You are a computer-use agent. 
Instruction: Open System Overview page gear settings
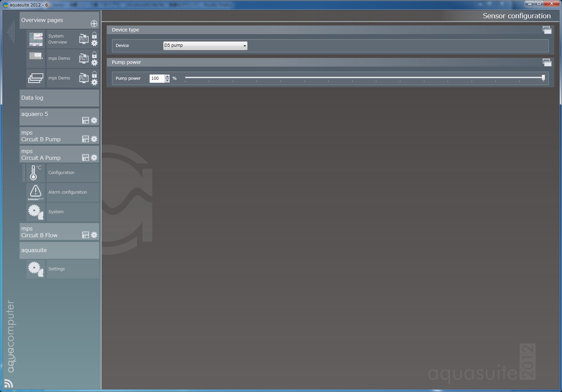pyautogui.click(x=94, y=43)
